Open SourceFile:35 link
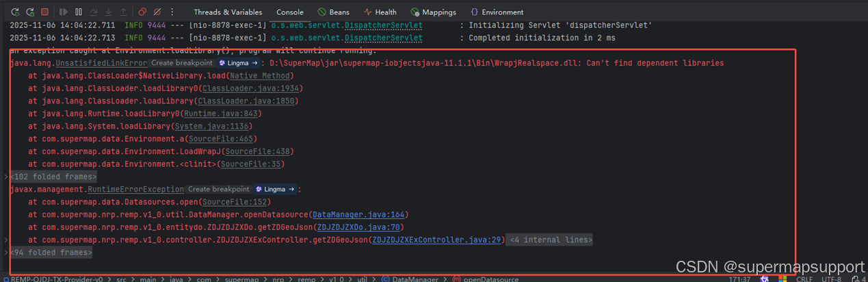This screenshot has width=868, height=282. pyautogui.click(x=250, y=164)
